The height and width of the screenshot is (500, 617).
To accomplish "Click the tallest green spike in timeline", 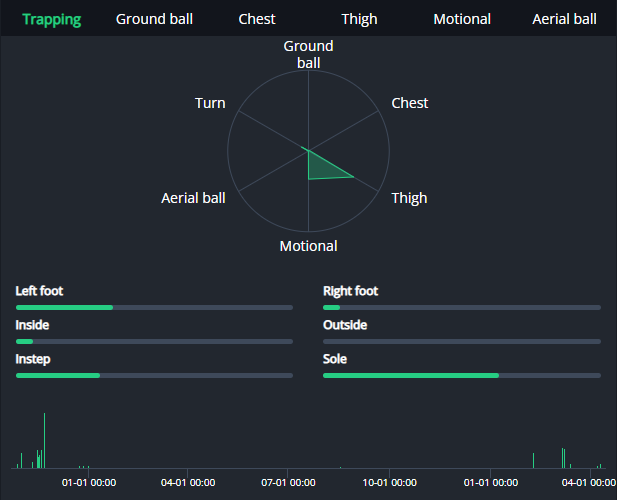I will 44,440.
